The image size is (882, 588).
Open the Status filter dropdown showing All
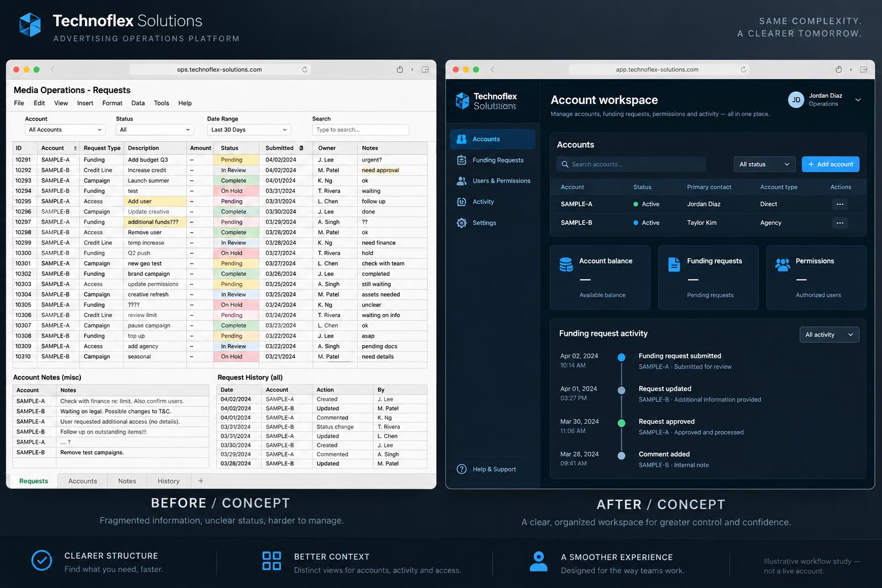click(x=155, y=130)
